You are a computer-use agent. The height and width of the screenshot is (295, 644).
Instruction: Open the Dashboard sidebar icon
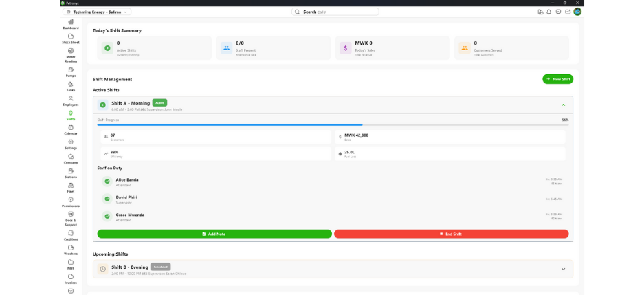(71, 24)
